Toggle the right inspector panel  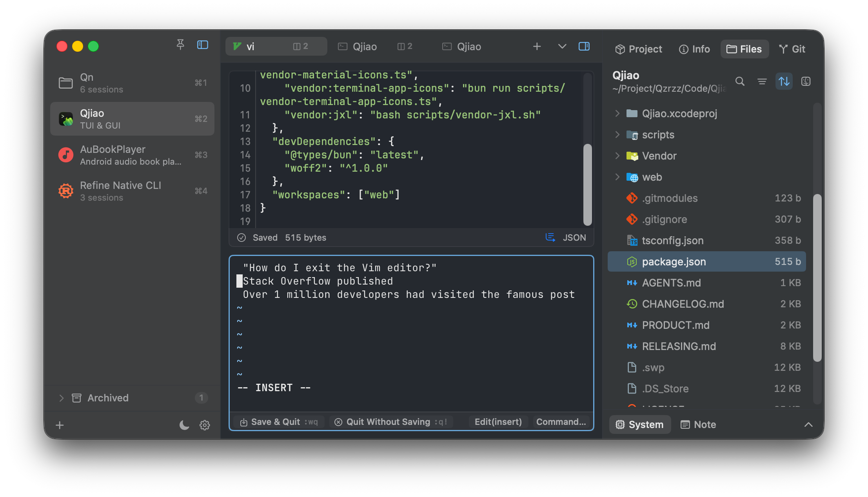(584, 46)
